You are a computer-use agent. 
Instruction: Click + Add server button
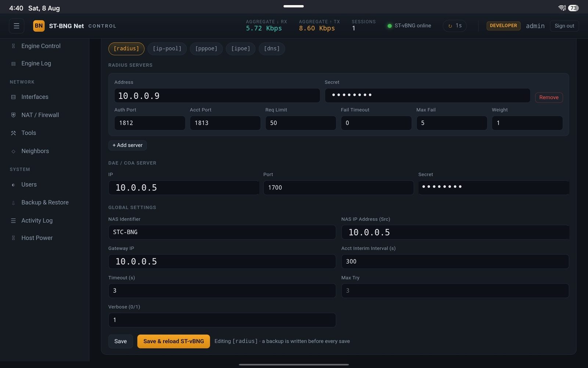[128, 145]
